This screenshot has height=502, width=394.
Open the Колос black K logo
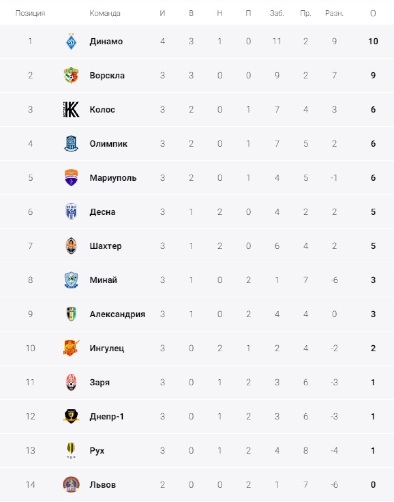click(x=71, y=109)
